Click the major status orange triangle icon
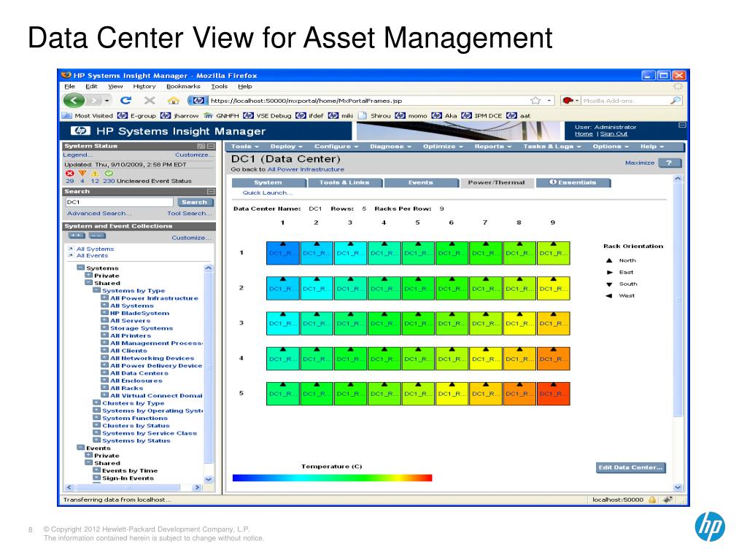The image size is (747, 560). (82, 174)
